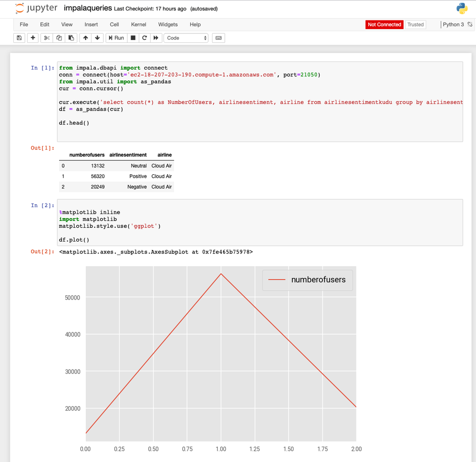Click the value 56320 in table
The image size is (476, 462).
point(98,176)
